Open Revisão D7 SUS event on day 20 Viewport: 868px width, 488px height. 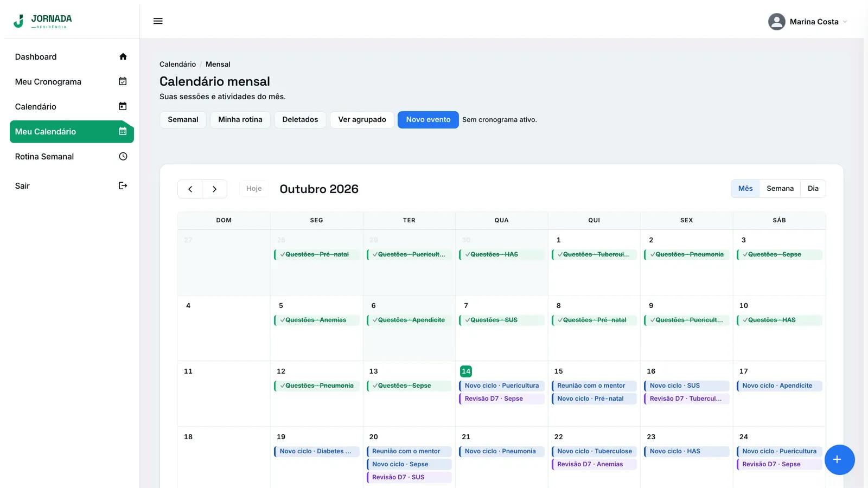click(410, 477)
